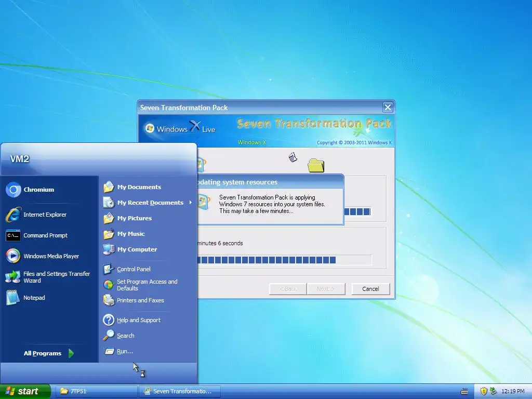Open the Printers and Faxes icon
532x399 pixels.
(109, 300)
